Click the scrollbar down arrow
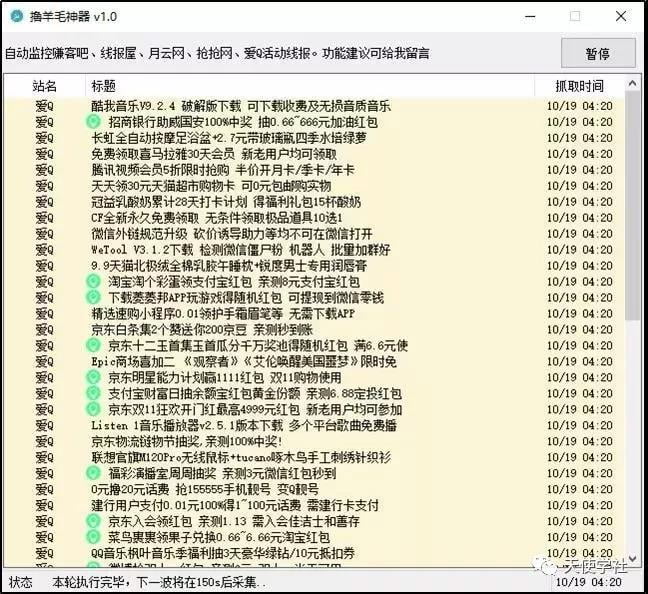648x594 pixels. pyautogui.click(x=632, y=558)
